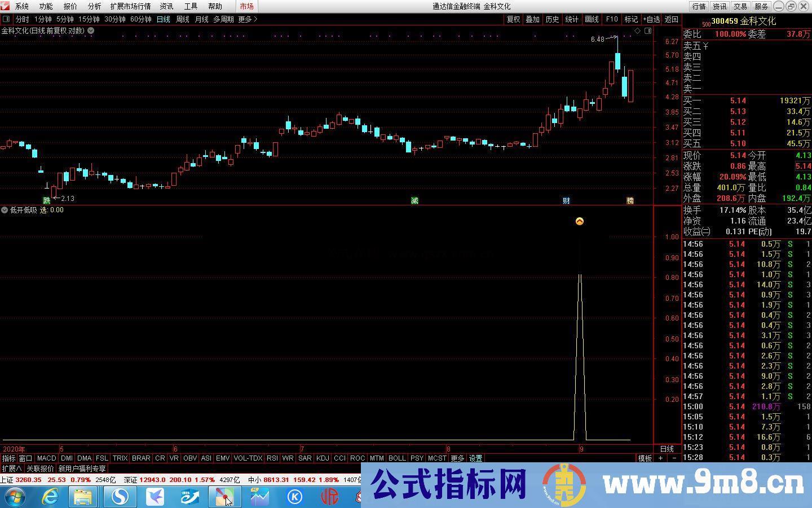Click the 日线 label at chart corner

tap(667, 449)
